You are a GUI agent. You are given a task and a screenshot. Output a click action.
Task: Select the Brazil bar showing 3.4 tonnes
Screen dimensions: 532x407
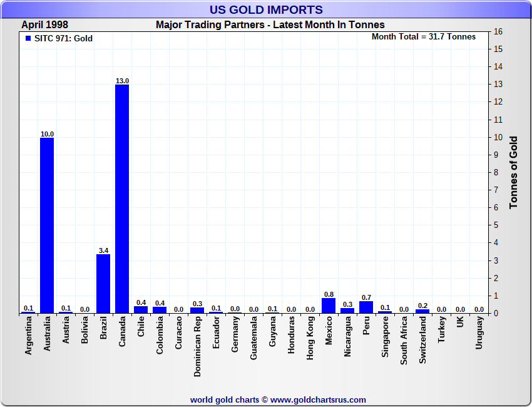(103, 283)
